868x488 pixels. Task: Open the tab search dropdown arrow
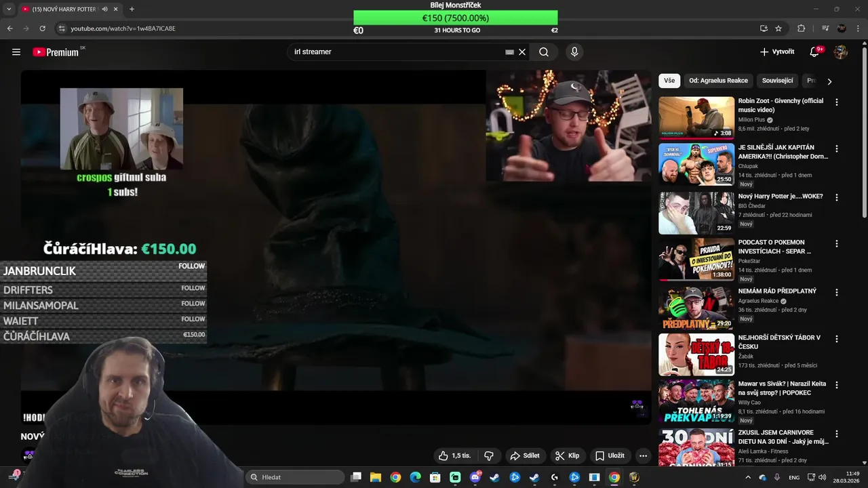[x=9, y=9]
